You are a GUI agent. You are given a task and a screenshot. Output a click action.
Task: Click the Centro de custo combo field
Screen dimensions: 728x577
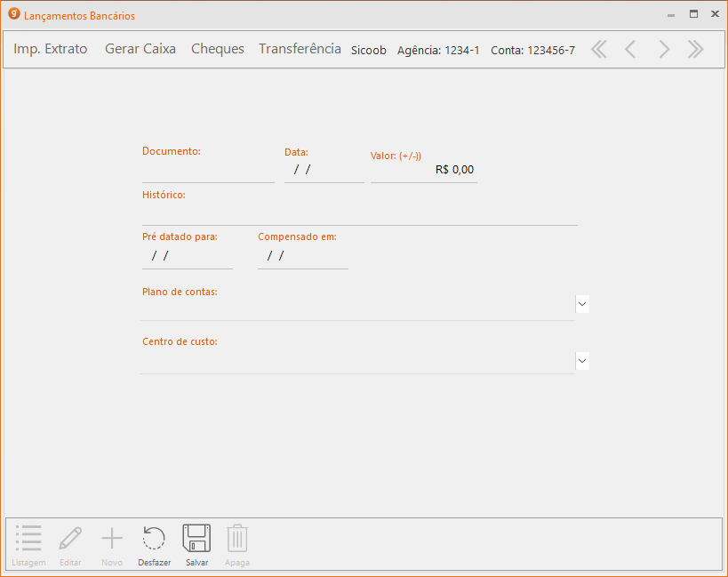tap(357, 362)
